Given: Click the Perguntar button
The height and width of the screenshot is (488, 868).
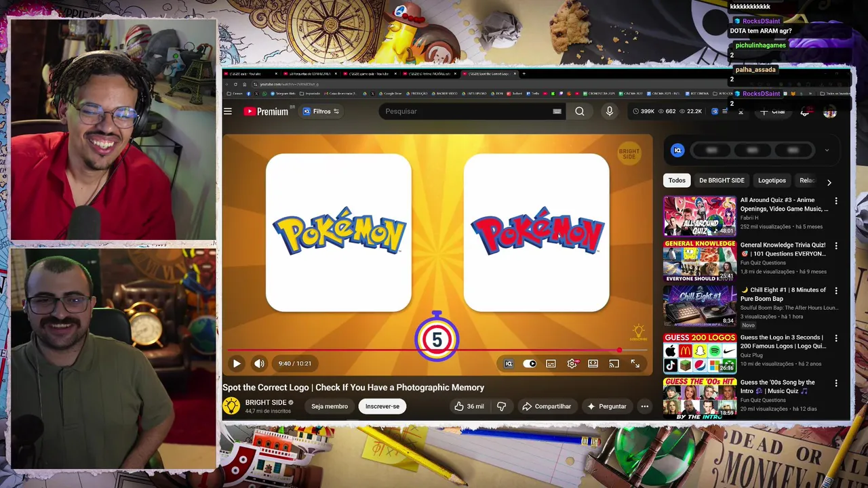Looking at the screenshot, I should [607, 406].
